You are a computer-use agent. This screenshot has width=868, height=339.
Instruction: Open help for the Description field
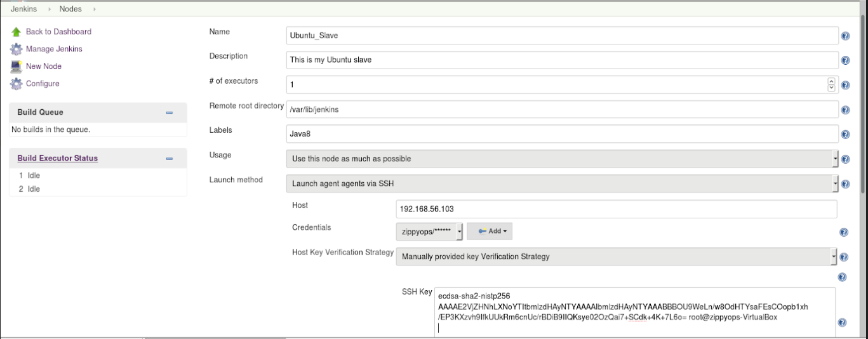point(845,61)
